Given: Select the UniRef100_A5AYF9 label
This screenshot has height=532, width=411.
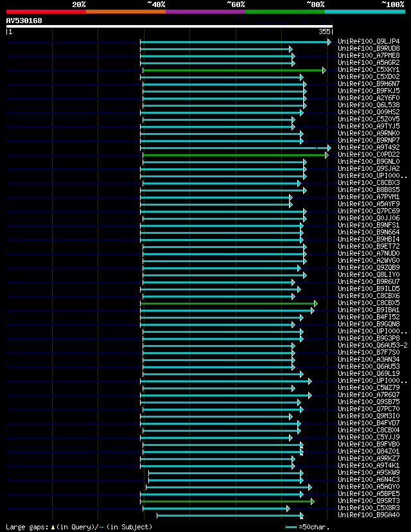Looking at the screenshot, I should pos(369,204).
